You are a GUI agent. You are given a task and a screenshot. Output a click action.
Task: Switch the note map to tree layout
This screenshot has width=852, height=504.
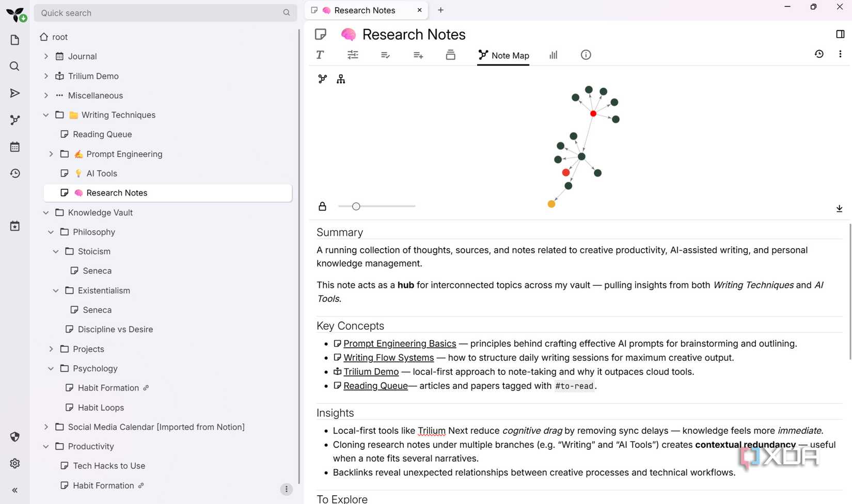pyautogui.click(x=341, y=79)
